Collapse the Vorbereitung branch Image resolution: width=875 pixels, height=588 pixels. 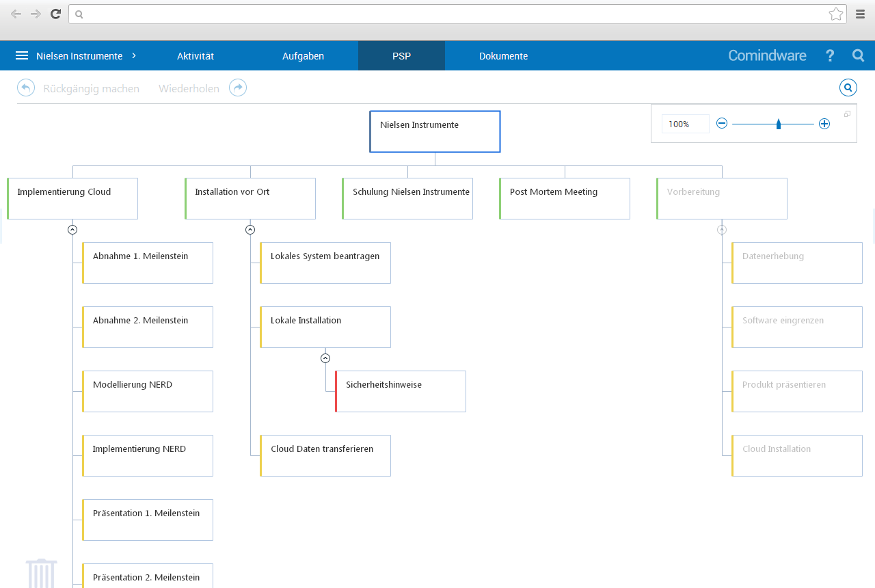click(x=722, y=230)
